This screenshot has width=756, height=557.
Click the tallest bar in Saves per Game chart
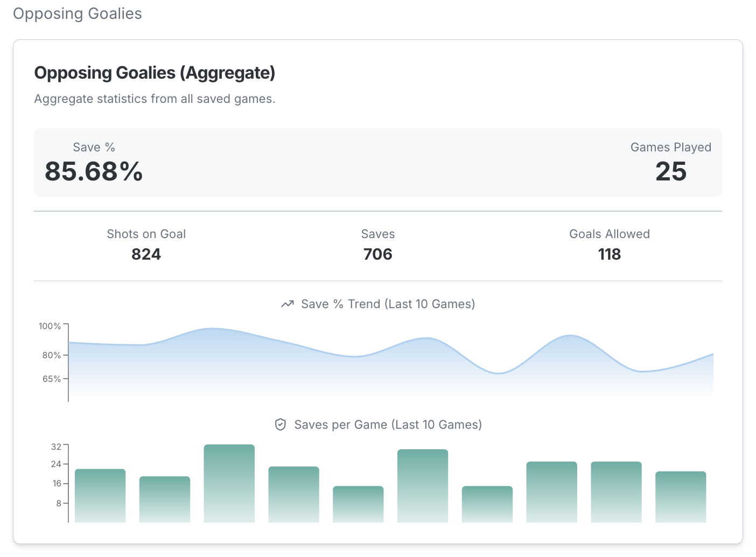pos(229,483)
